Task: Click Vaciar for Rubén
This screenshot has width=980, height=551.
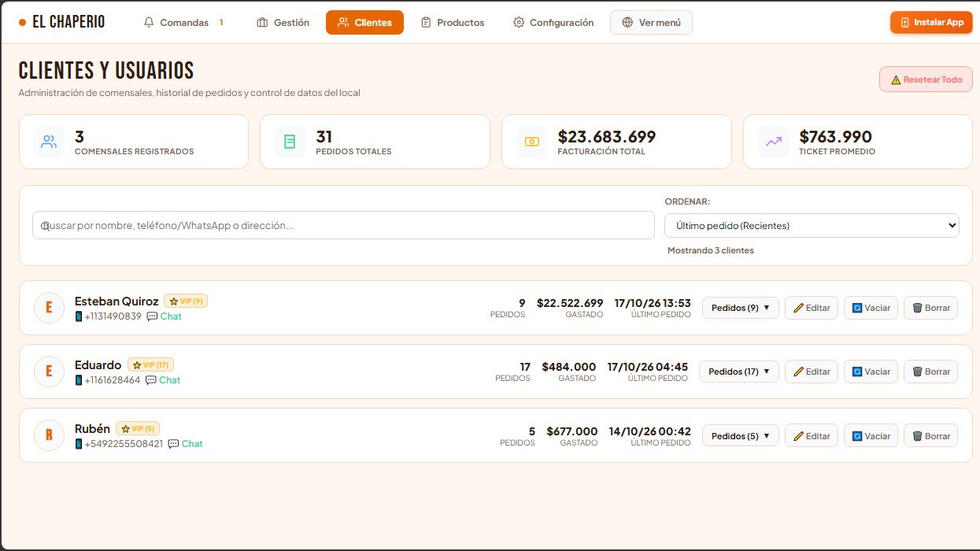Action: pos(871,436)
